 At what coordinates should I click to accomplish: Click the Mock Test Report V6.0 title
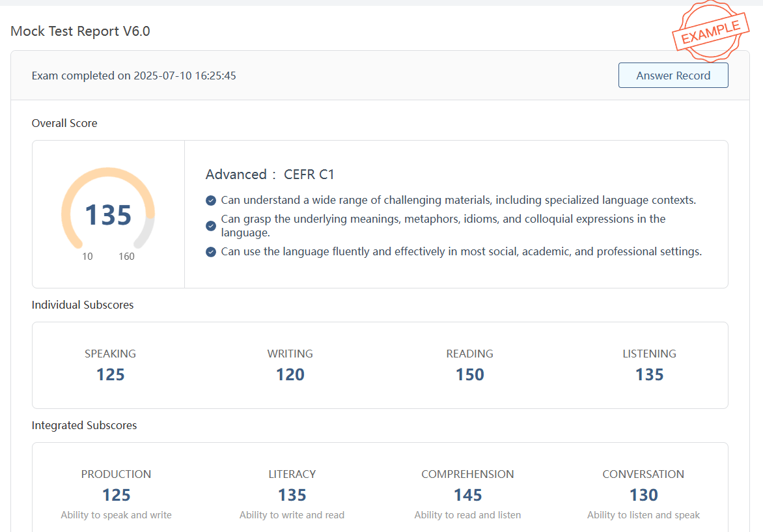tap(80, 31)
